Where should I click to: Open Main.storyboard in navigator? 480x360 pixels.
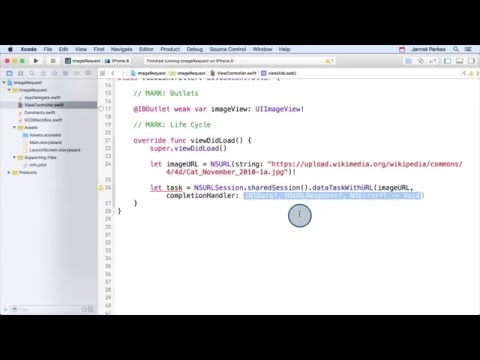[46, 142]
